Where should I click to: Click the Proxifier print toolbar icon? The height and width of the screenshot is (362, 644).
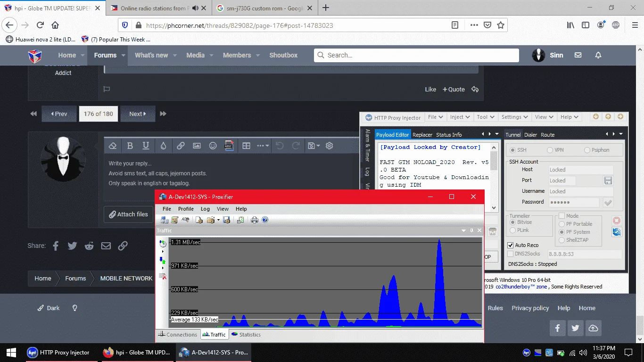pyautogui.click(x=255, y=220)
